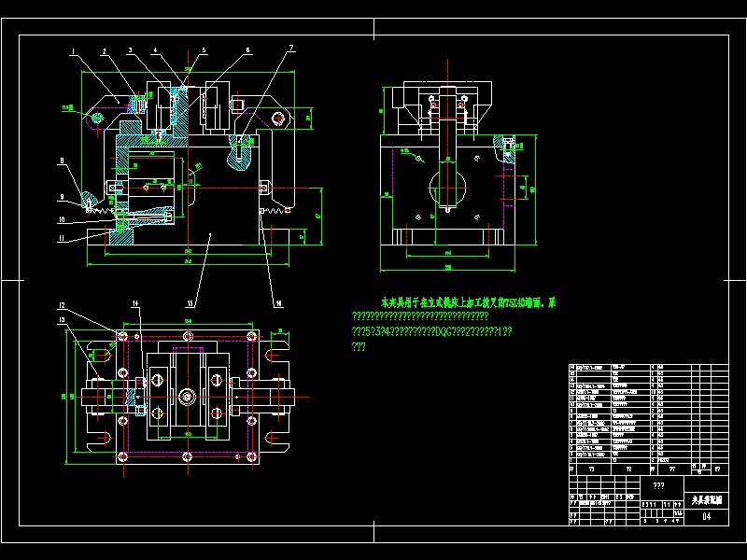The height and width of the screenshot is (560, 747).
Task: Select part balloon number 12 label
Action: [62, 305]
